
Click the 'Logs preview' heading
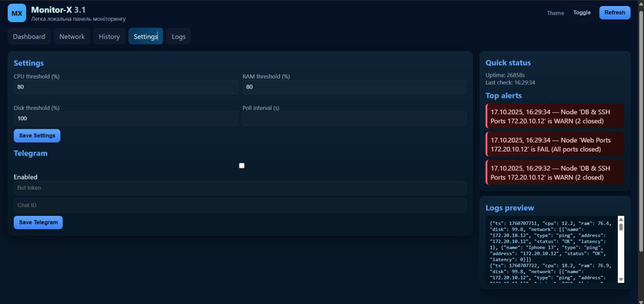point(510,208)
